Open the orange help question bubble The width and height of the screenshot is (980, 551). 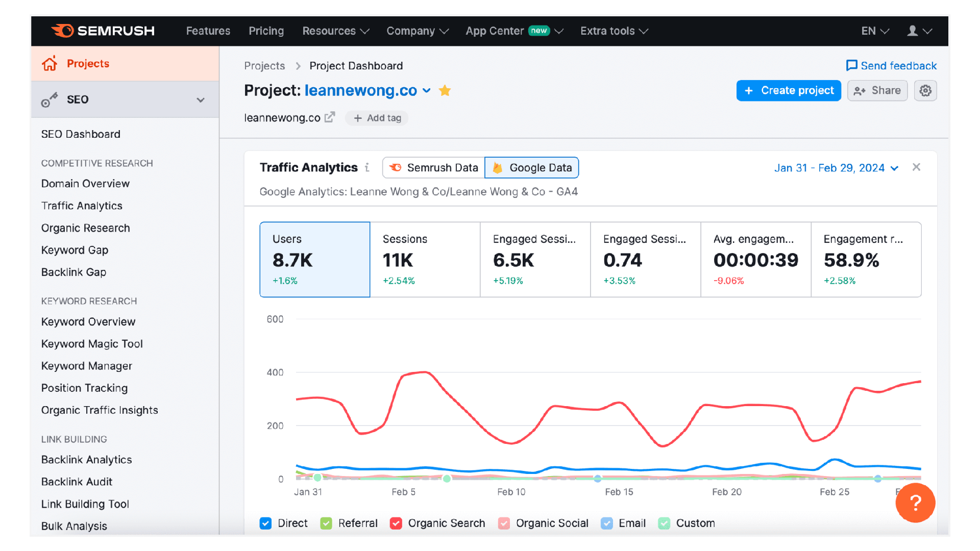click(915, 503)
